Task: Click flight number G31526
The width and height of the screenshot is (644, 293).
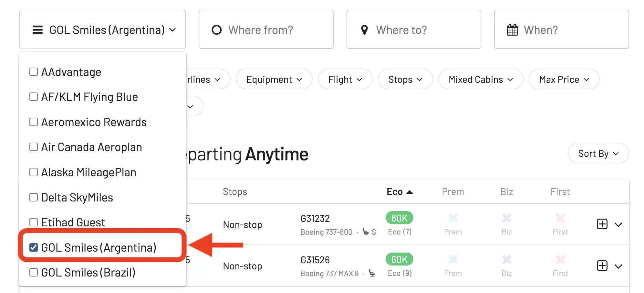Action: click(x=315, y=260)
